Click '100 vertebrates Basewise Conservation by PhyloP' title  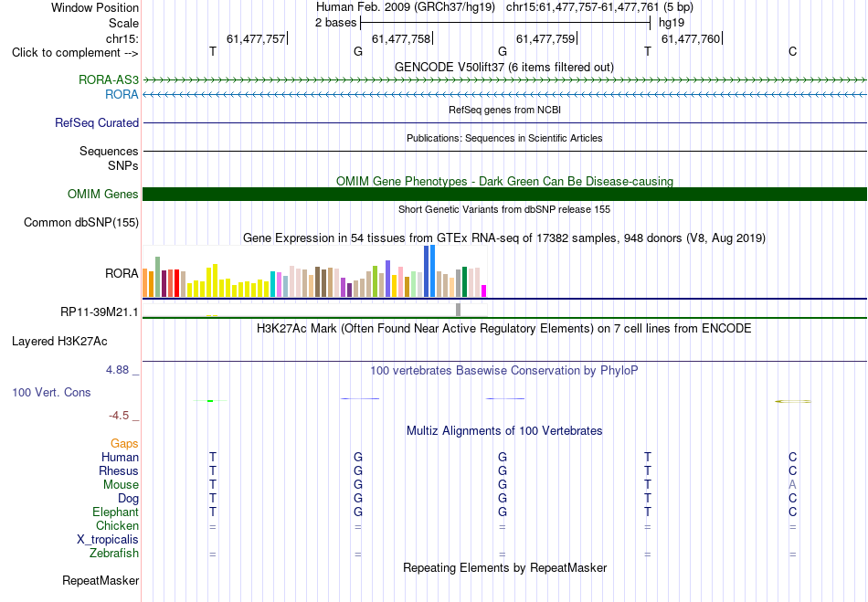(504, 371)
